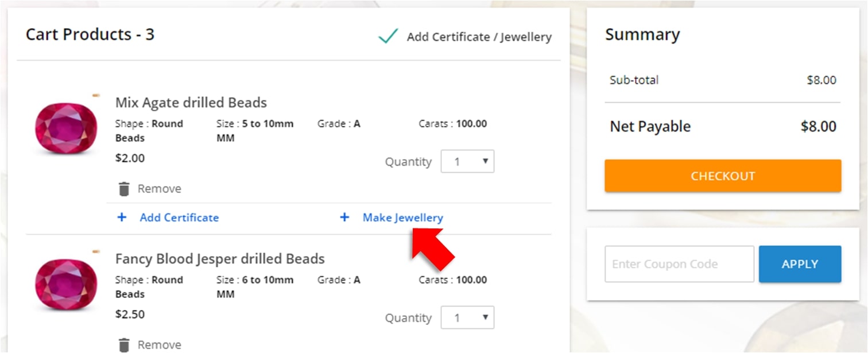Open Mix Agate drilled Beads product title
The width and height of the screenshot is (868, 353).
point(191,103)
